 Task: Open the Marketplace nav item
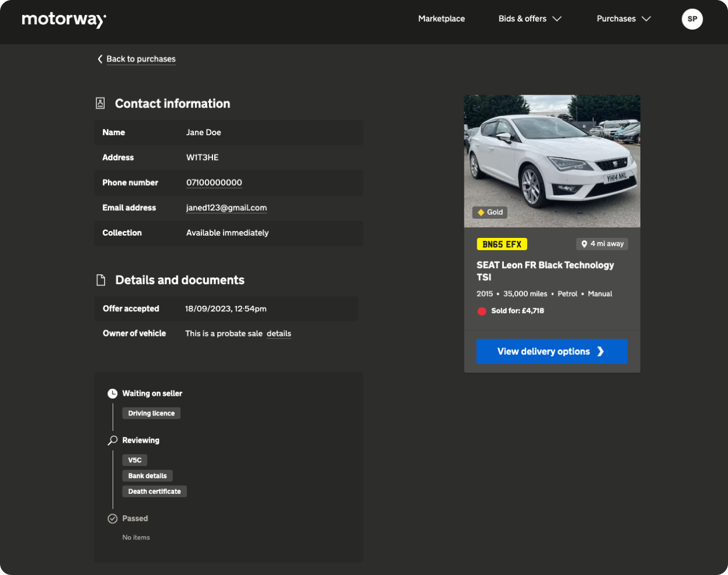click(x=441, y=19)
